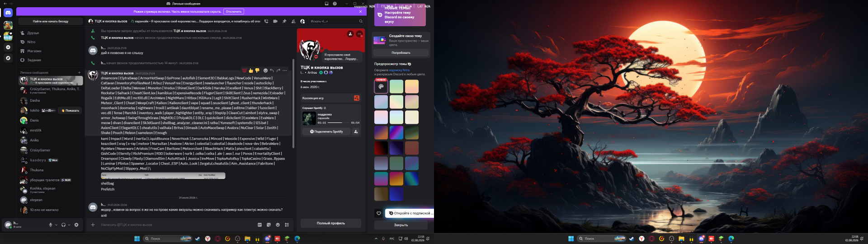Expand headphone output options arrow
Viewport: 868px width, 244px height.
69,225
